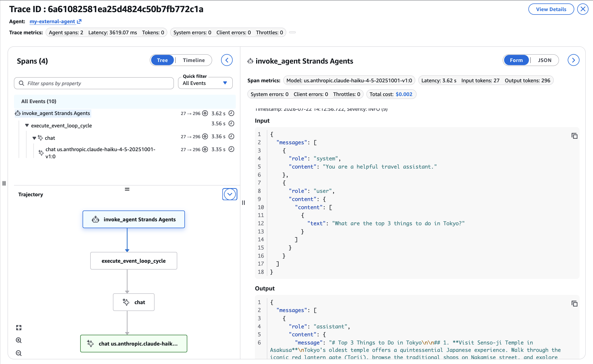593x364 pixels.
Task: Zoom out on the trajectory graph
Action: 19,353
